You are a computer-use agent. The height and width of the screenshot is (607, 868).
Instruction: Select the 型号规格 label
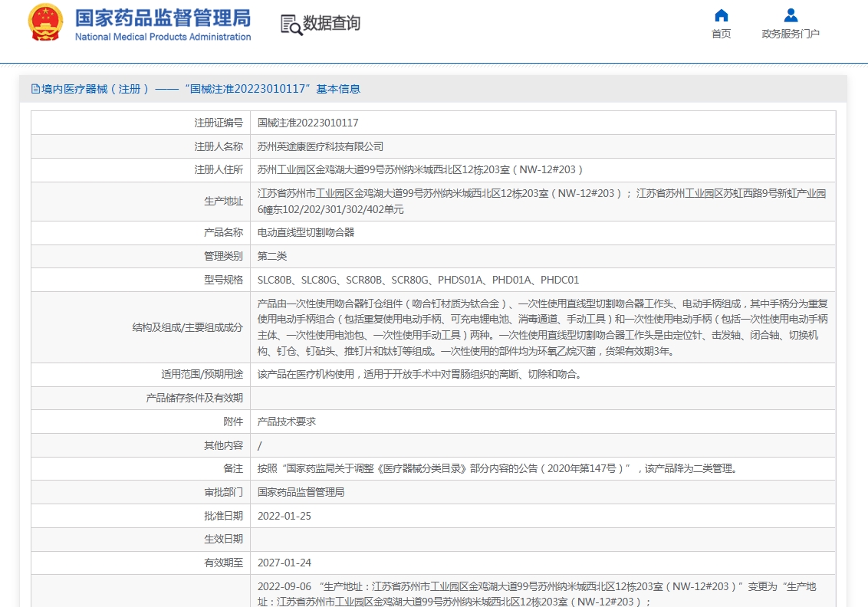(x=224, y=280)
